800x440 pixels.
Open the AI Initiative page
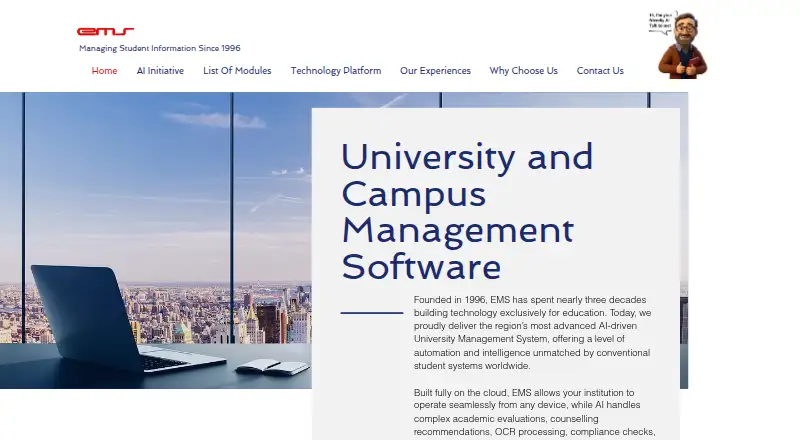coord(160,71)
